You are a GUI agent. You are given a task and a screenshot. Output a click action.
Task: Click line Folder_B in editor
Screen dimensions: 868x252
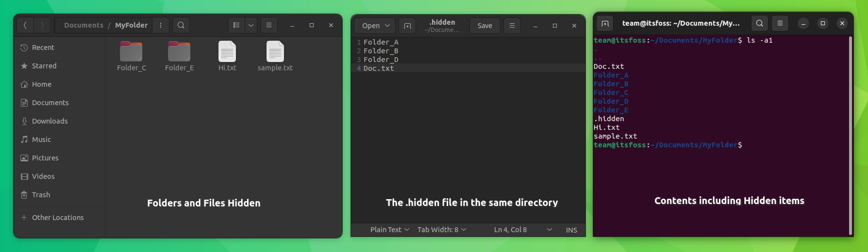coord(381,51)
